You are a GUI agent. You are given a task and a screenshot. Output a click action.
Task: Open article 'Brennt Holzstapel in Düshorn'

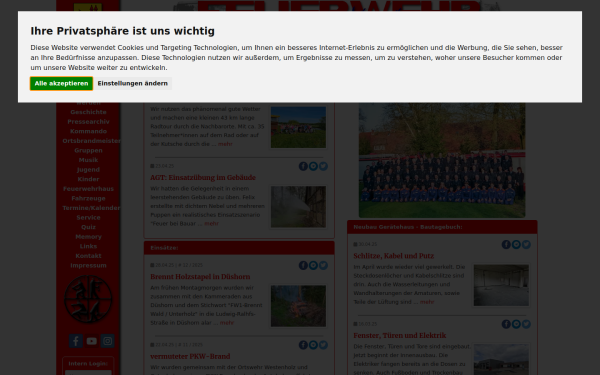[x=200, y=277]
